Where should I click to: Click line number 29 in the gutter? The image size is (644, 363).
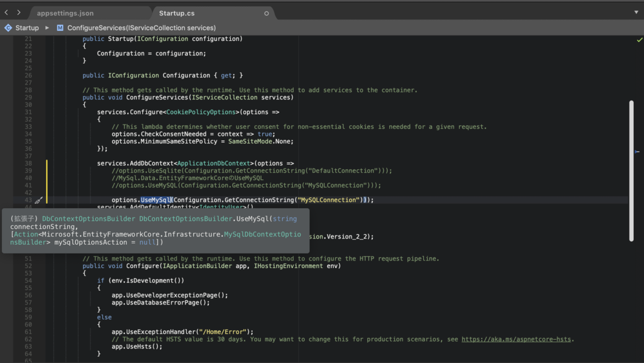pyautogui.click(x=28, y=98)
